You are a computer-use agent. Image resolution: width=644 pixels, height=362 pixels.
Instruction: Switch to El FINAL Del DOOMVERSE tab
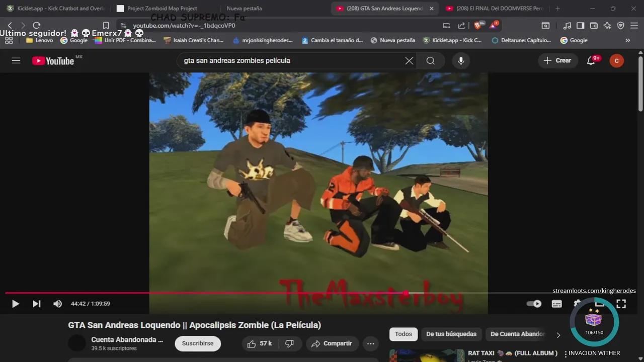pyautogui.click(x=496, y=9)
